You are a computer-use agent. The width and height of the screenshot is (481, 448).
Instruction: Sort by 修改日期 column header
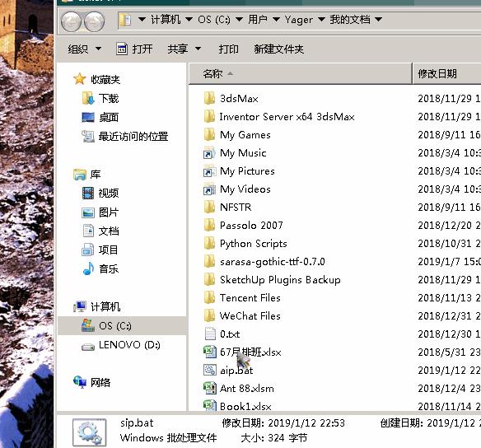pyautogui.click(x=447, y=73)
